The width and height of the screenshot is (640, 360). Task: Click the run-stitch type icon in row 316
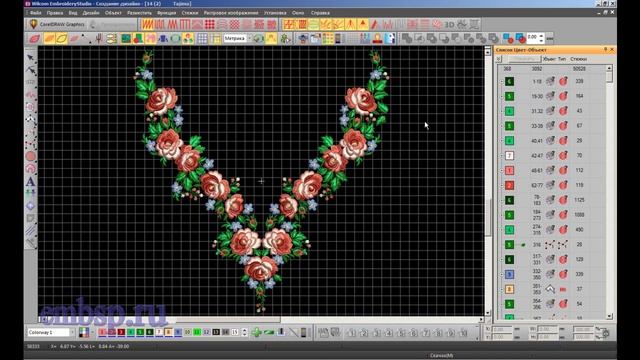pyautogui.click(x=563, y=244)
